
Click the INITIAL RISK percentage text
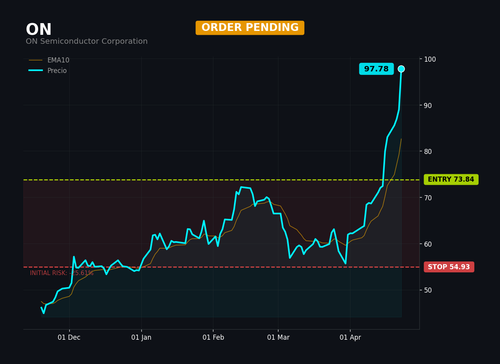pyautogui.click(x=62, y=273)
